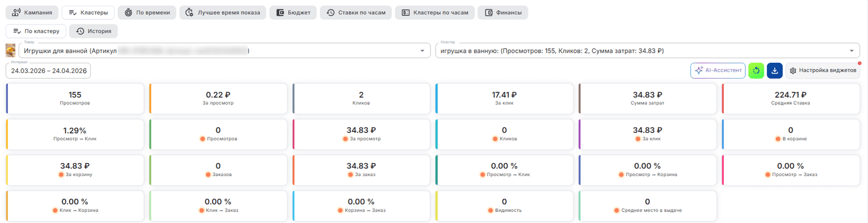Click the icon on Кластеры по часам
This screenshot has height=223, width=868.
coord(406,12)
